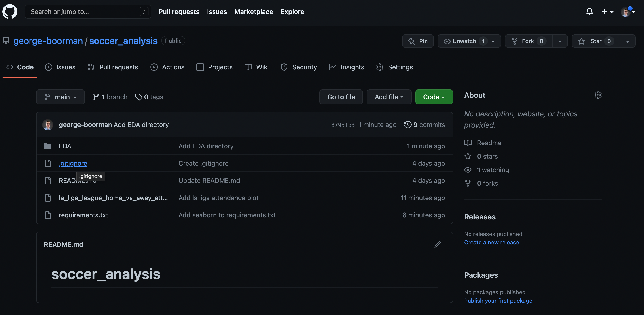Open the repository Settings tab
The height and width of the screenshot is (315, 644).
(x=394, y=67)
